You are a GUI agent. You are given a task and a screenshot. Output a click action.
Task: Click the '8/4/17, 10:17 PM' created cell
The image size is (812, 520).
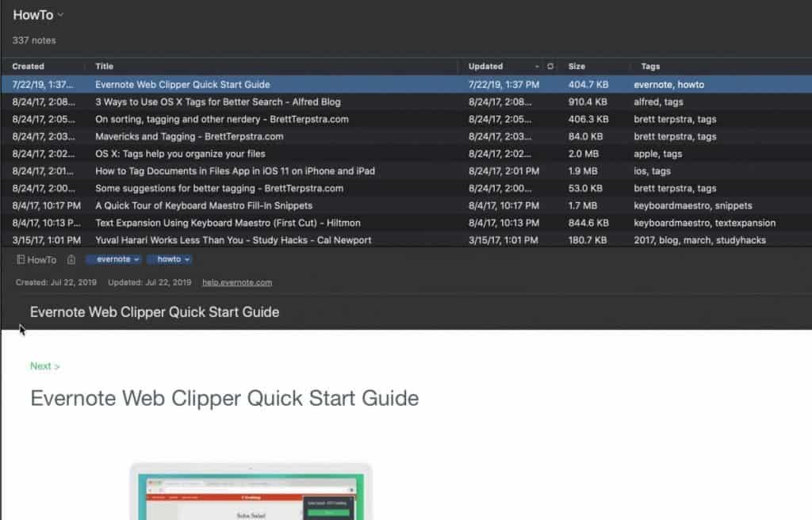tap(46, 205)
